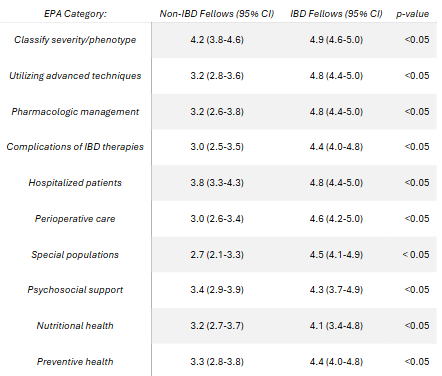Click the value '2.7 (2.1-3.3)' cell

click(x=217, y=255)
